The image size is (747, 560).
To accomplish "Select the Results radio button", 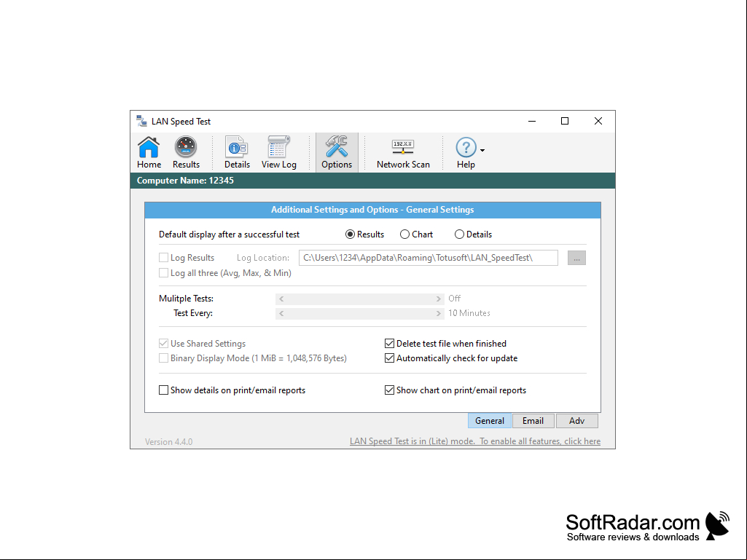I will tap(350, 234).
